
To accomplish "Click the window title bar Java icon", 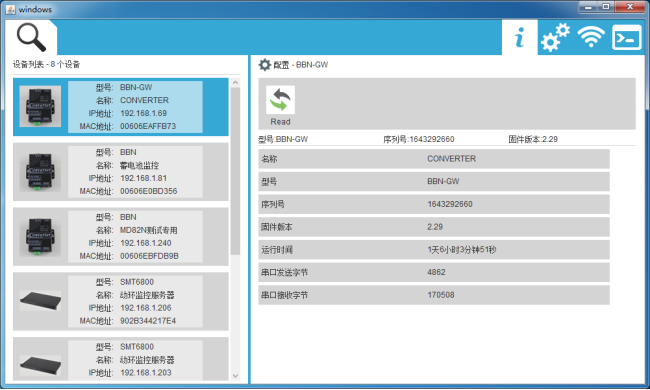I will pyautogui.click(x=10, y=9).
